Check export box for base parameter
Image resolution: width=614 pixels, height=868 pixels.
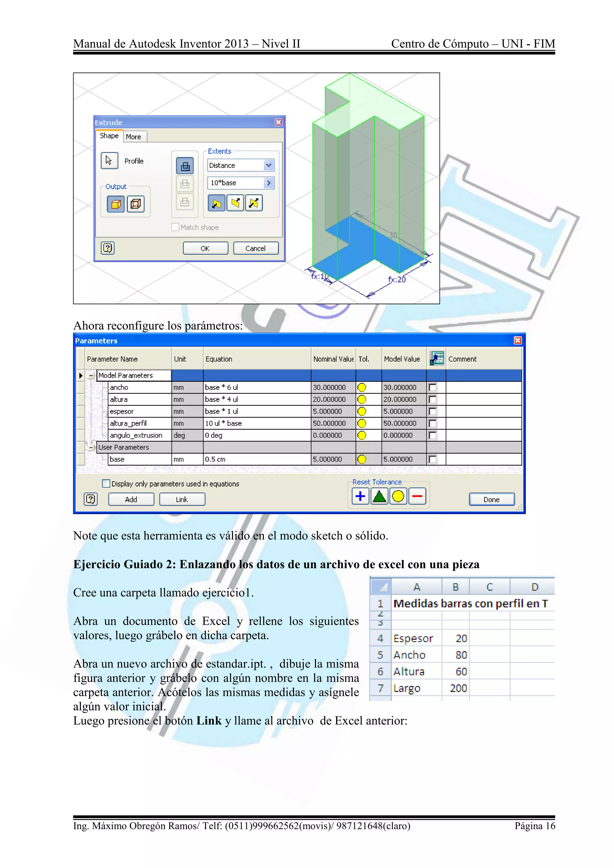(x=433, y=459)
